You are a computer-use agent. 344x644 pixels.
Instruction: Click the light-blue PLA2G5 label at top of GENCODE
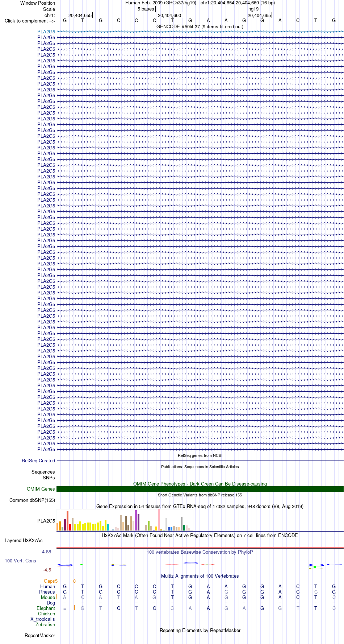pyautogui.click(x=46, y=32)
